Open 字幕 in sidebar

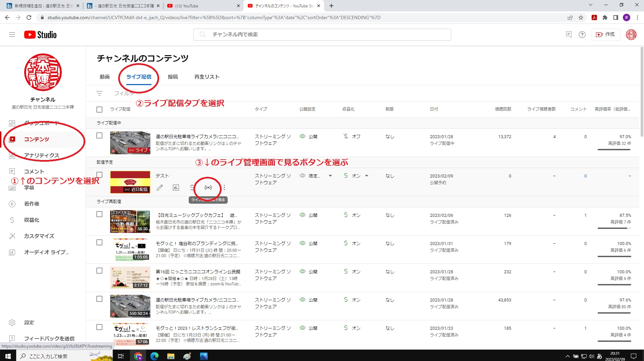pos(29,188)
